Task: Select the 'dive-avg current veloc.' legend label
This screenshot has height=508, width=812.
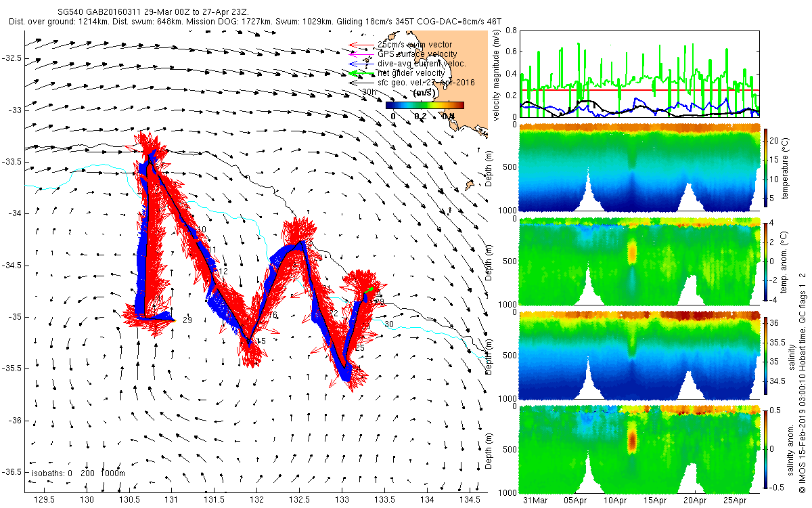Action: pyautogui.click(x=422, y=63)
